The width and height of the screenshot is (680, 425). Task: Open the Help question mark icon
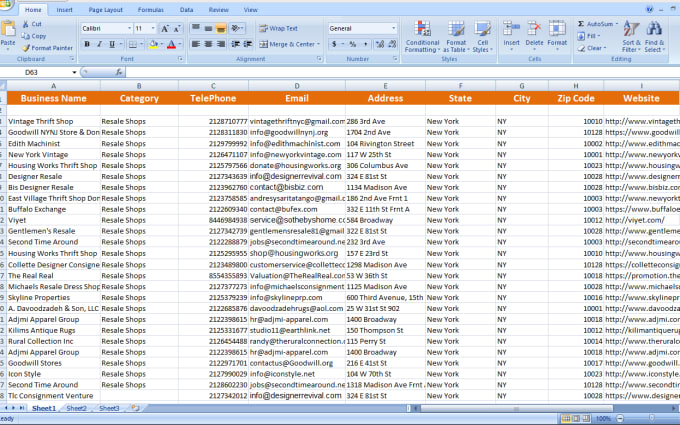pyautogui.click(x=650, y=10)
